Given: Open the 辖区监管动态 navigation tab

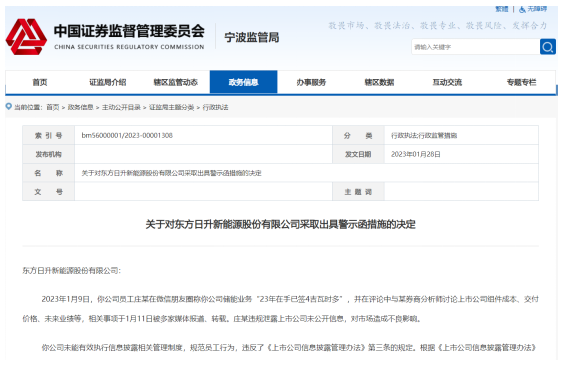Looking at the screenshot, I should [x=176, y=82].
